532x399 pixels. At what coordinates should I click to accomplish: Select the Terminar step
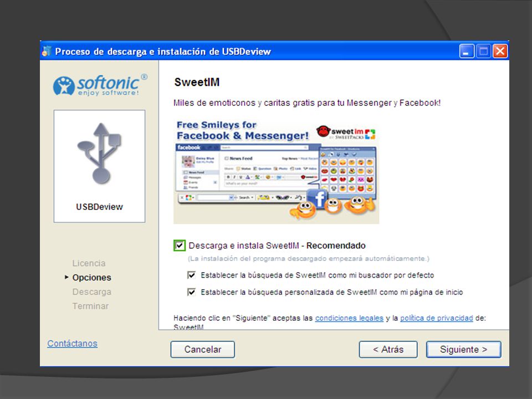click(90, 306)
